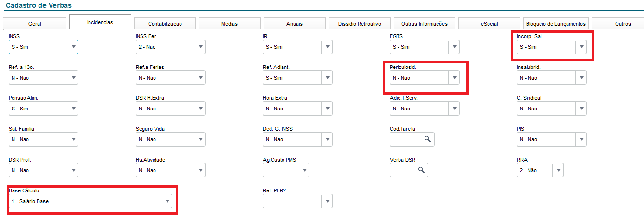Open the Insalubrid. dropdown arrow
Image resolution: width=644 pixels, height=217 pixels.
coord(581,78)
